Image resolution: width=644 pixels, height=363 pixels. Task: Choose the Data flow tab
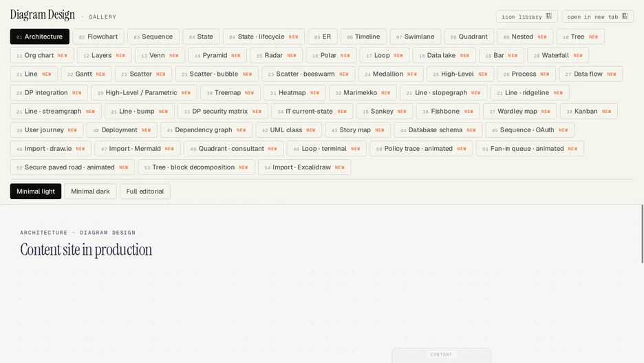click(x=591, y=74)
